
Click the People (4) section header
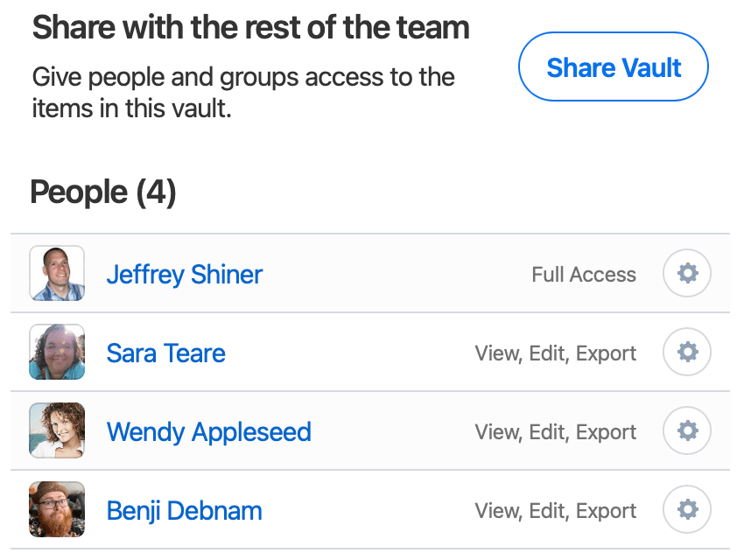[x=102, y=192]
